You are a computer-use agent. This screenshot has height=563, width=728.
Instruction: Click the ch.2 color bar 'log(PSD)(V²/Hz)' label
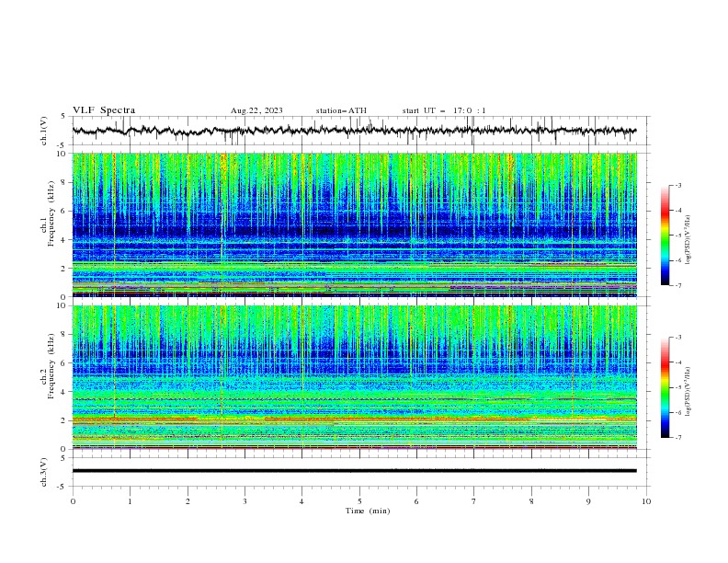688,391
